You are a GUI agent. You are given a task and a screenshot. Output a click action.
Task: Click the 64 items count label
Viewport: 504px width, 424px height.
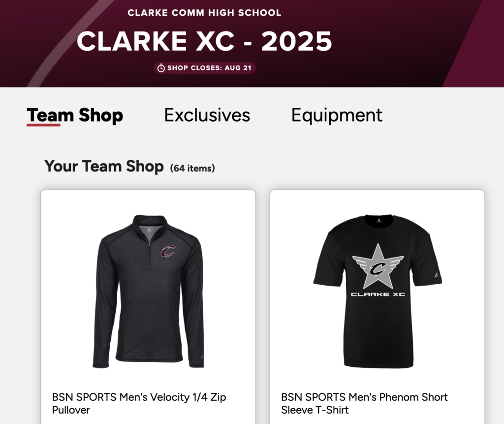pos(192,168)
